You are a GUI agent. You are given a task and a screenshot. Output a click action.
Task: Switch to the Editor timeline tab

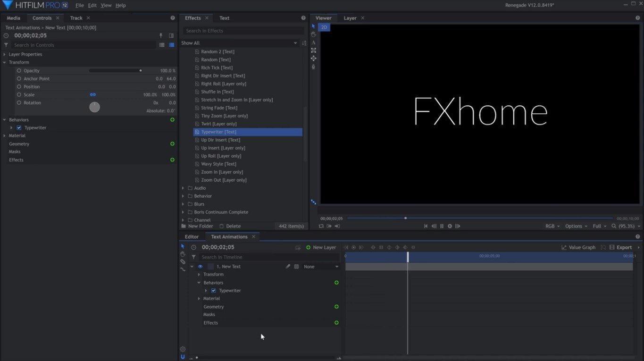pos(192,237)
